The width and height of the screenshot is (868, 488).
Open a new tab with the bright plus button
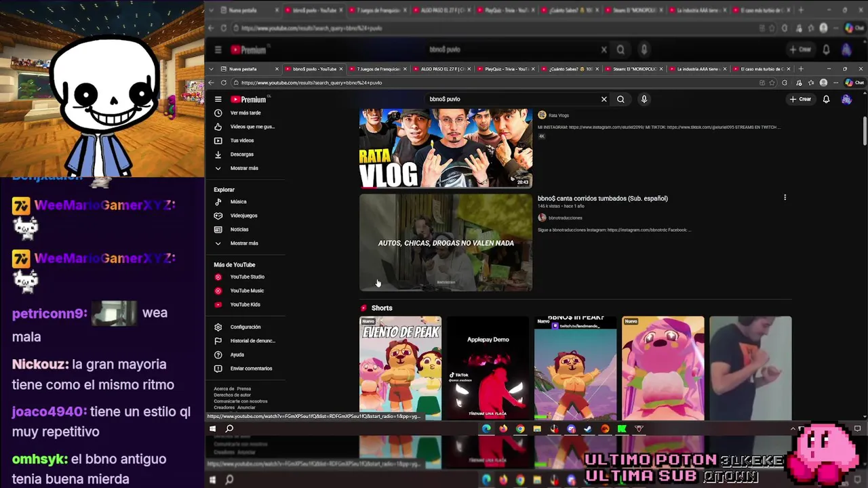[x=801, y=68]
